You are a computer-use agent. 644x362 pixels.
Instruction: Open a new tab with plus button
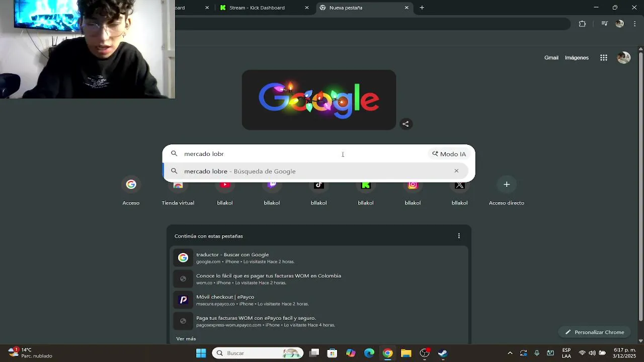[422, 8]
